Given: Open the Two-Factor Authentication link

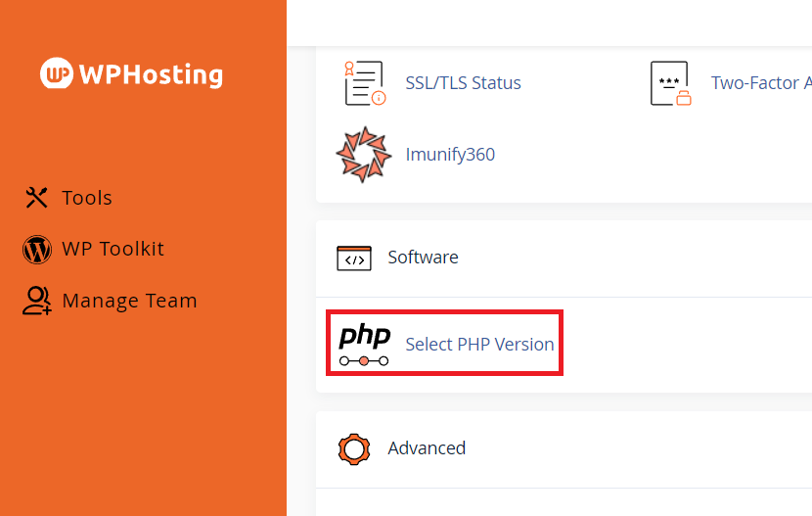Looking at the screenshot, I should [761, 83].
